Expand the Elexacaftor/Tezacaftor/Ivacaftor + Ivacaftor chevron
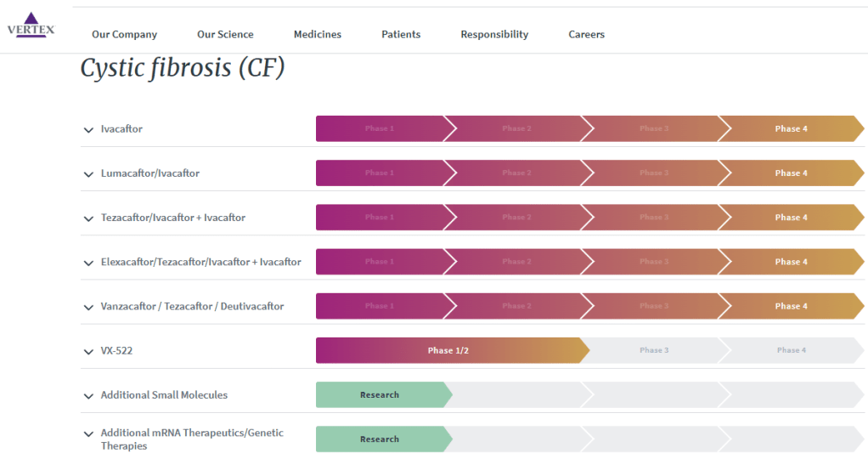This screenshot has height=453, width=868. point(88,263)
